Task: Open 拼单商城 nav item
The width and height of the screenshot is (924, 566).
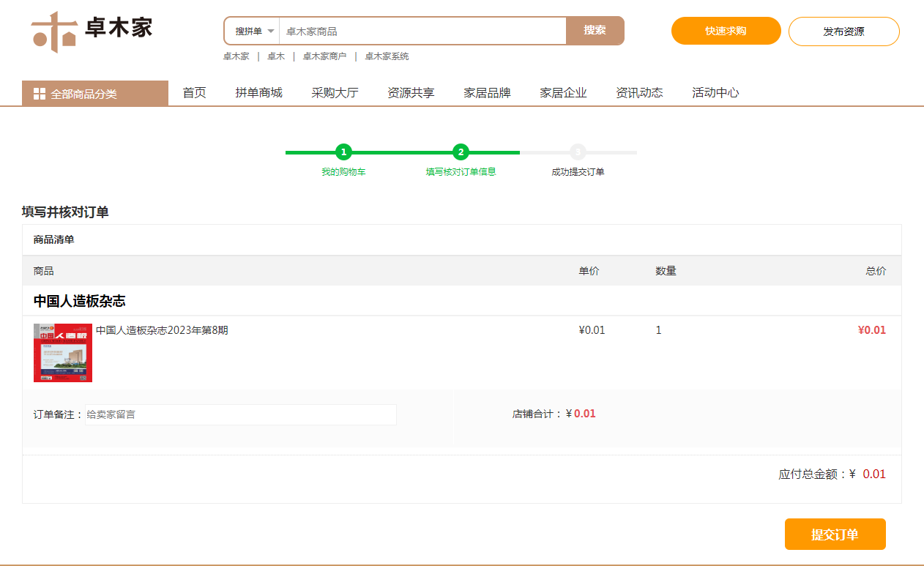Action: pyautogui.click(x=258, y=93)
